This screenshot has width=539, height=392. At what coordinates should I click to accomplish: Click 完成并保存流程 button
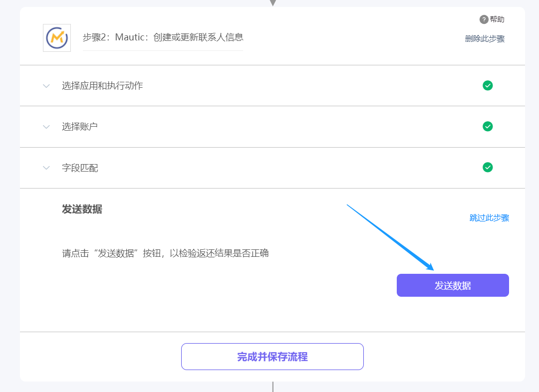[x=272, y=357]
